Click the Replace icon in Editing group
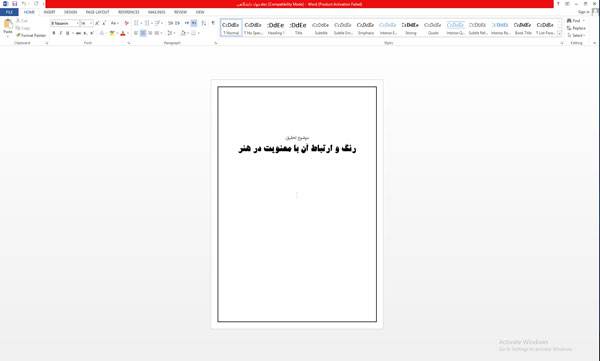 (576, 28)
